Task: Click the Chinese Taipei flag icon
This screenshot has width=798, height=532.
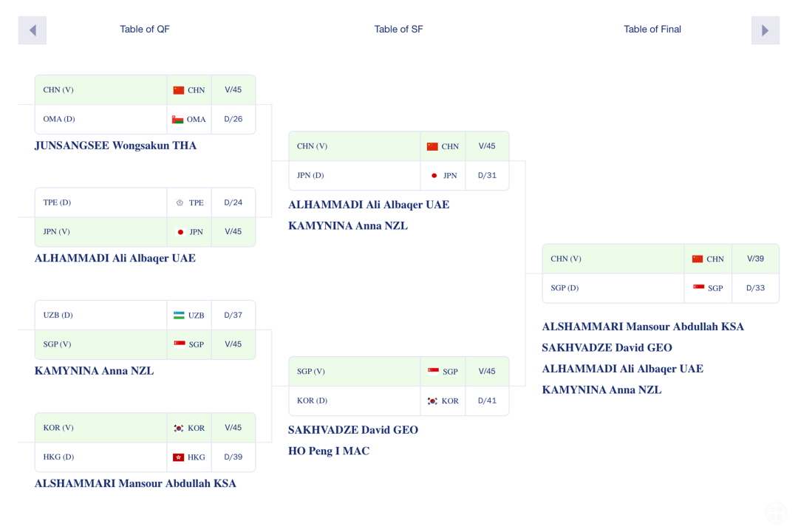Action: (x=180, y=202)
